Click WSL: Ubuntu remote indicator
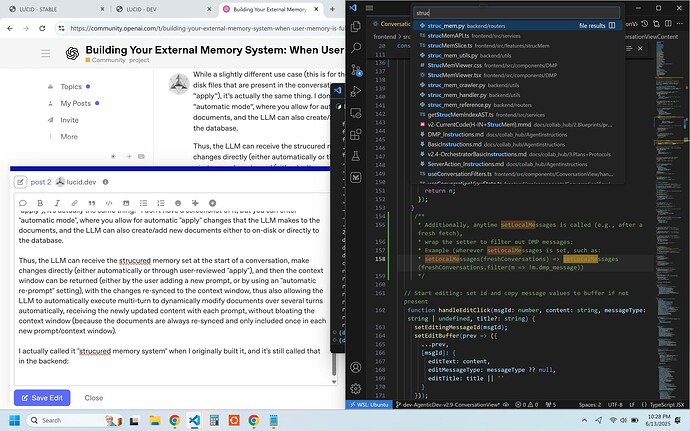The height and width of the screenshot is (431, 690). pos(368,405)
